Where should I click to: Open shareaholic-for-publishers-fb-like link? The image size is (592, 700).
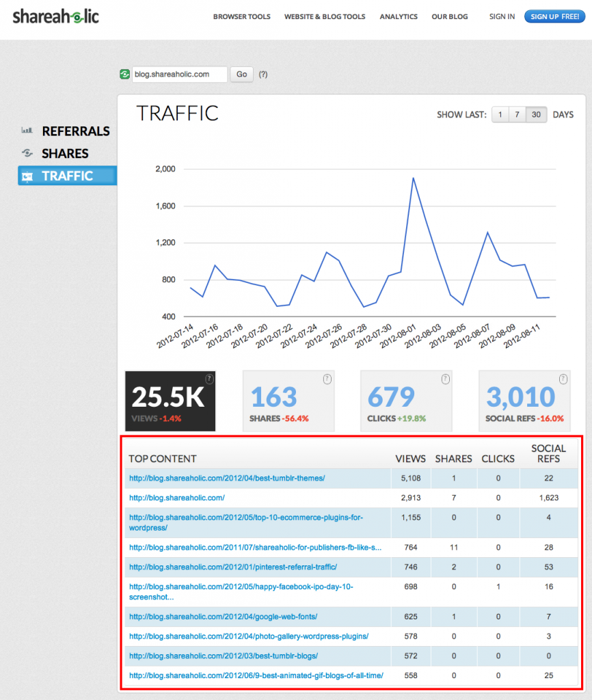coord(256,548)
